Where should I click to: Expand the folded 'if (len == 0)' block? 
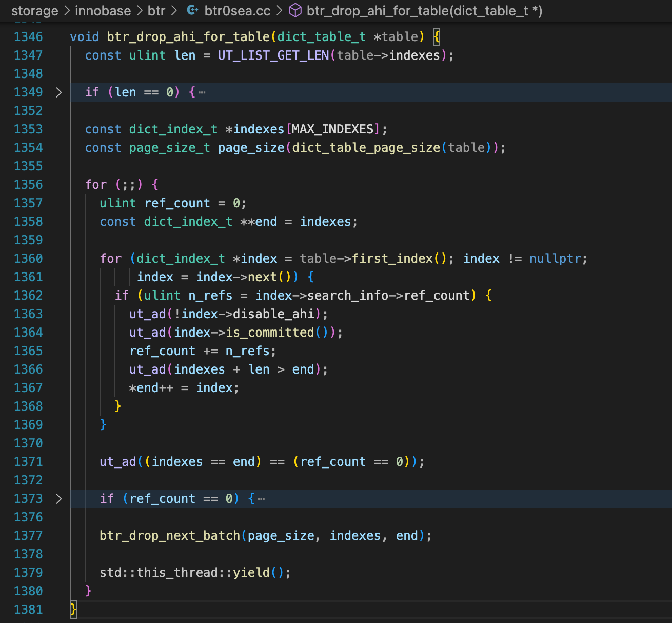pyautogui.click(x=58, y=92)
